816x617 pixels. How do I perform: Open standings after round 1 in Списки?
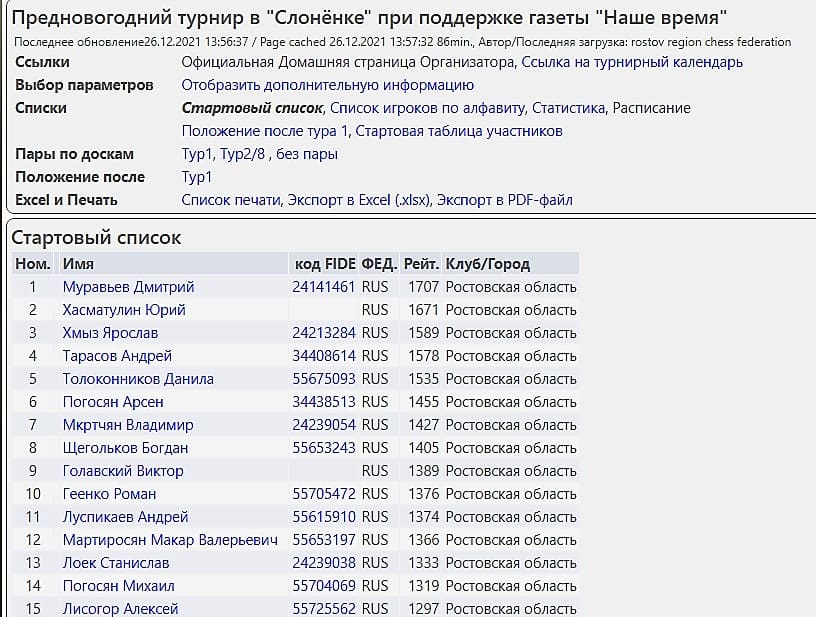[x=265, y=131]
